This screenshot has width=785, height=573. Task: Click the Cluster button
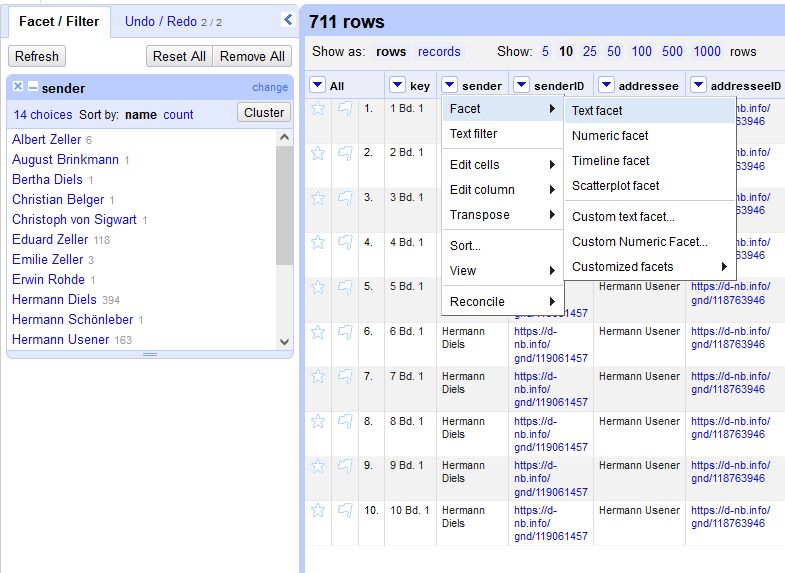pos(264,113)
